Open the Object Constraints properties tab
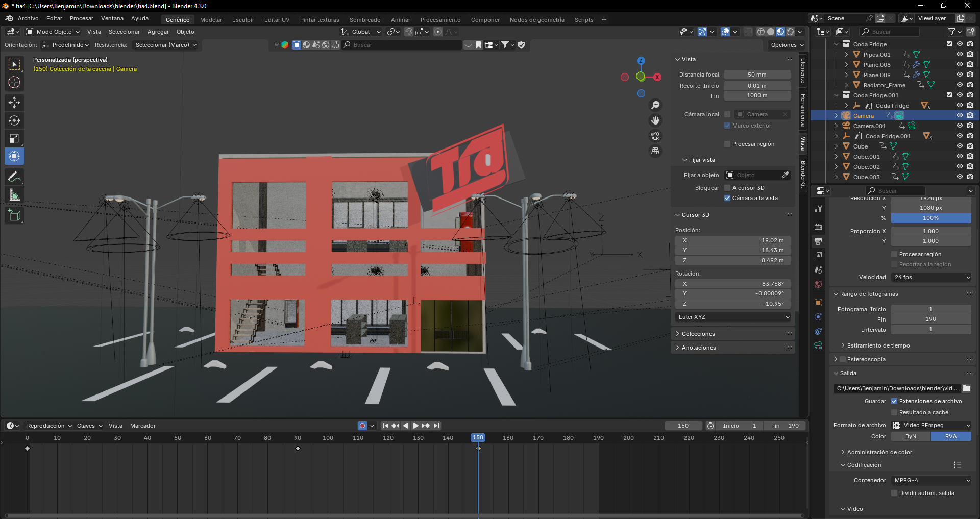Viewport: 980px width, 519px height. pyautogui.click(x=818, y=331)
